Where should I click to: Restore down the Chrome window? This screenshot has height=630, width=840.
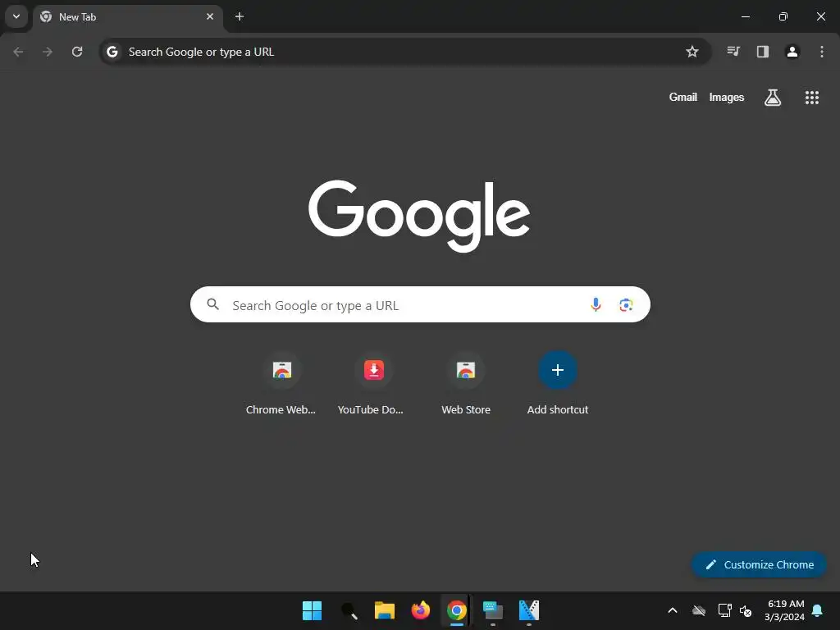coord(783,16)
